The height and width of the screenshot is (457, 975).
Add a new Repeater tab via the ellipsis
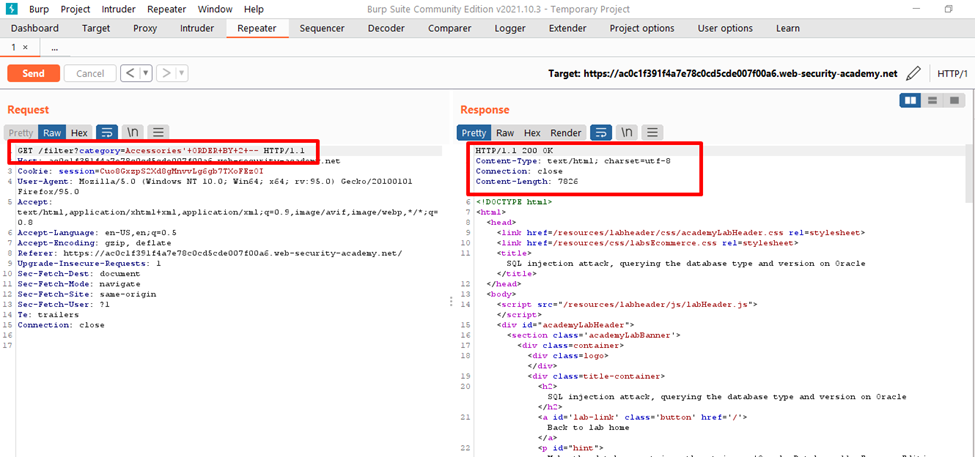[55, 48]
